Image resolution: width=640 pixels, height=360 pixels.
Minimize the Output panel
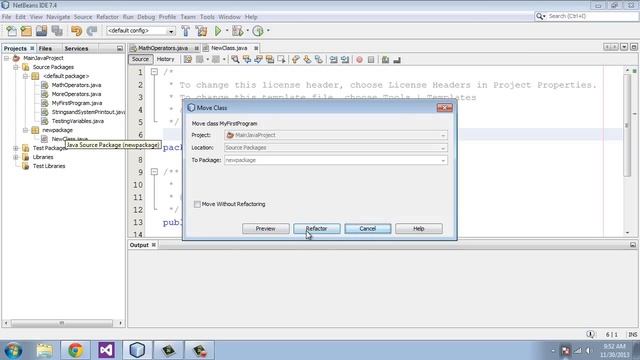(633, 245)
